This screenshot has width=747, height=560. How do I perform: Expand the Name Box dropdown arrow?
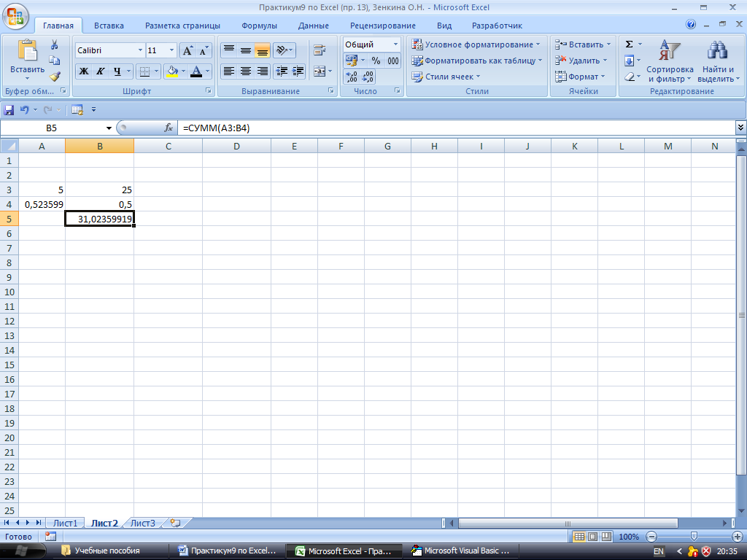tap(109, 128)
